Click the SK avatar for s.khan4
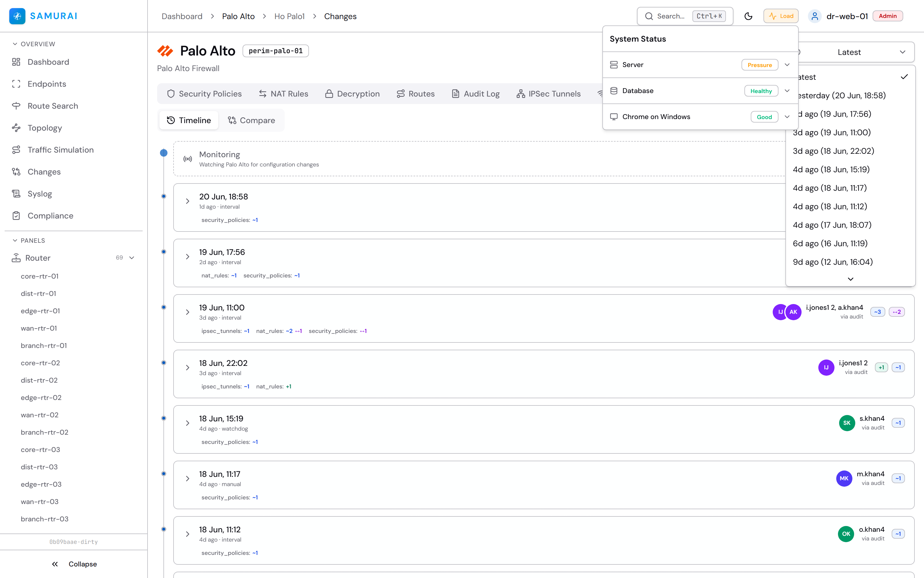This screenshot has width=924, height=578. tap(847, 423)
